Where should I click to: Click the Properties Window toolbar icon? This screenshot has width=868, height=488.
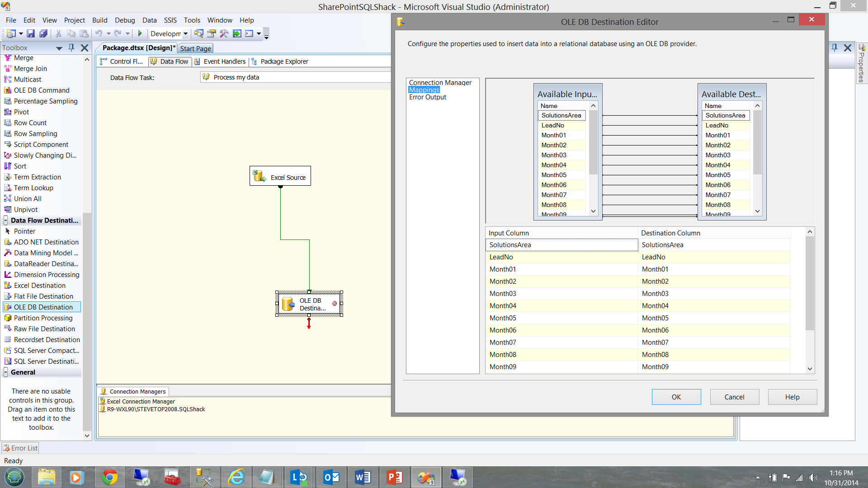211,33
